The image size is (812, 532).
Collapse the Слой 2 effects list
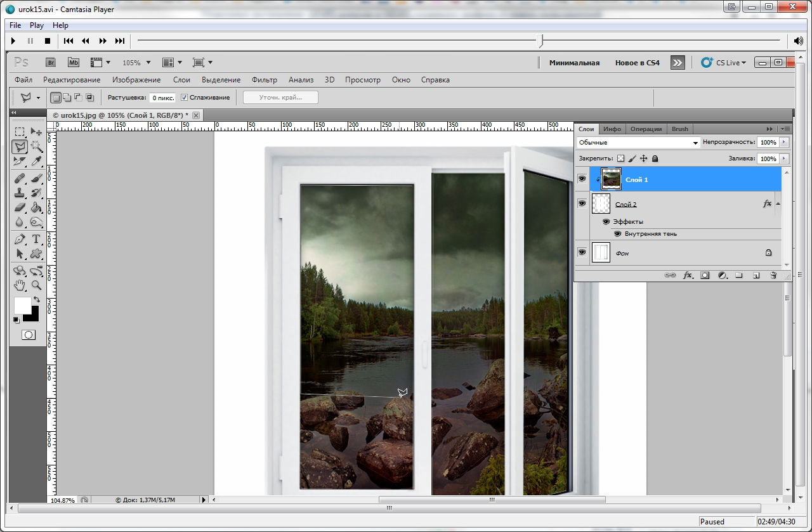778,204
